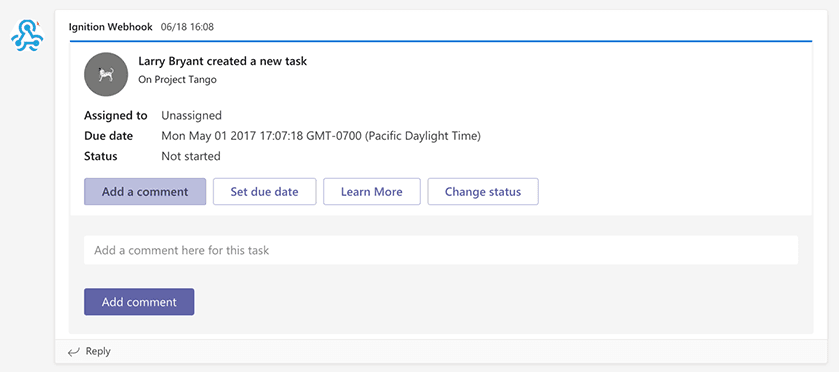Open the Add a comment action

145,192
